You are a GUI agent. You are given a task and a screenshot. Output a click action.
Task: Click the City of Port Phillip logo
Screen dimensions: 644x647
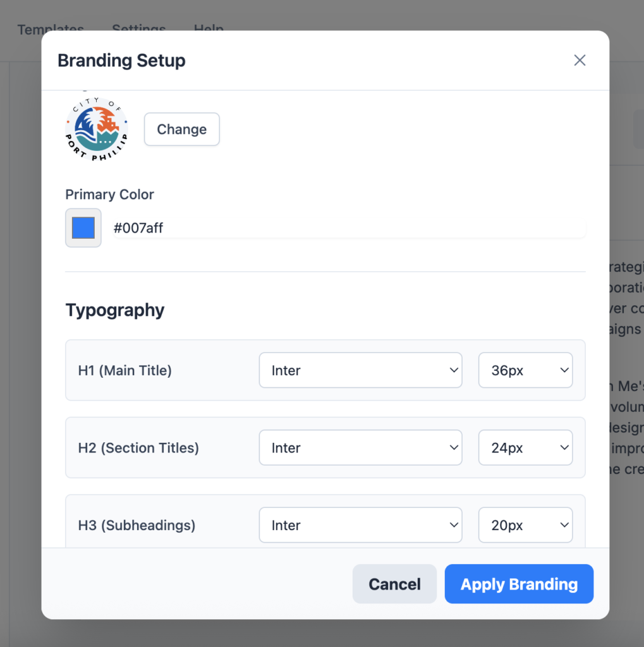[97, 129]
